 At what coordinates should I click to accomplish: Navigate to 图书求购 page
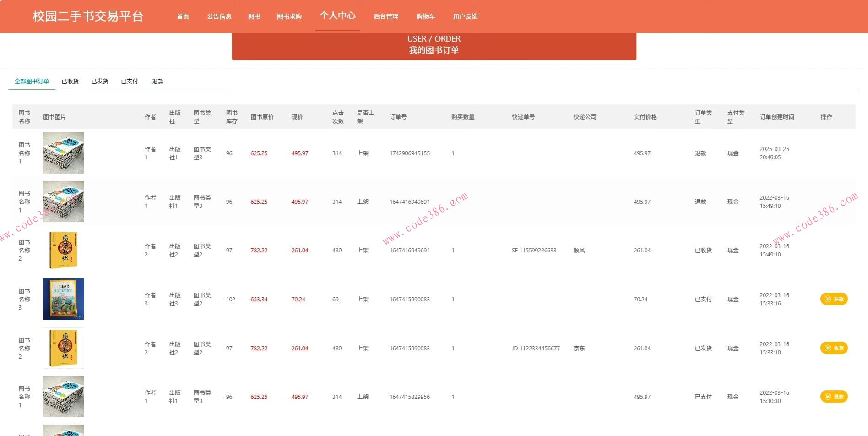coord(289,16)
